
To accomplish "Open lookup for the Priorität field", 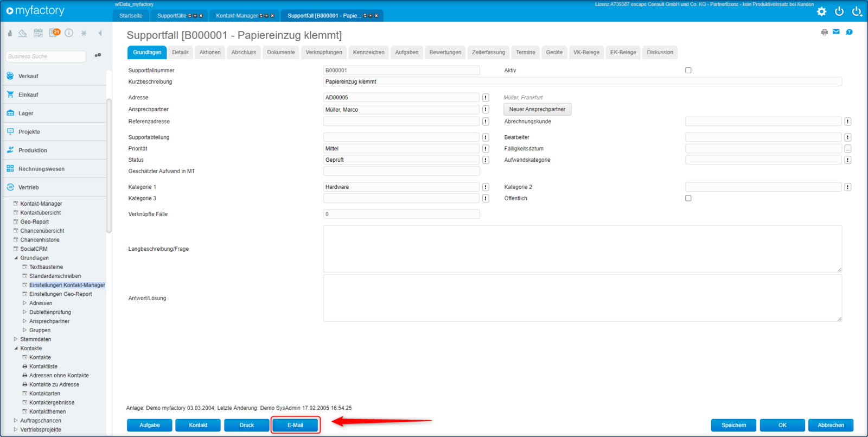I will tap(486, 149).
